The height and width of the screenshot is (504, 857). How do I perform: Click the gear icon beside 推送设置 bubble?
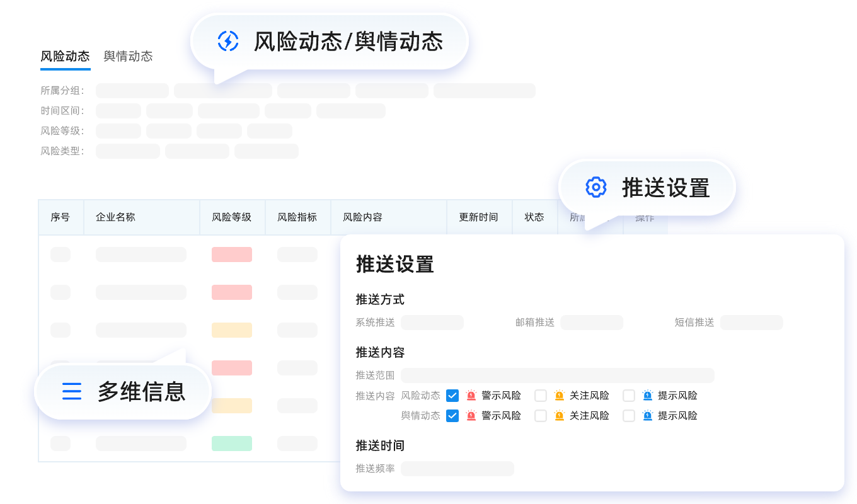click(595, 187)
